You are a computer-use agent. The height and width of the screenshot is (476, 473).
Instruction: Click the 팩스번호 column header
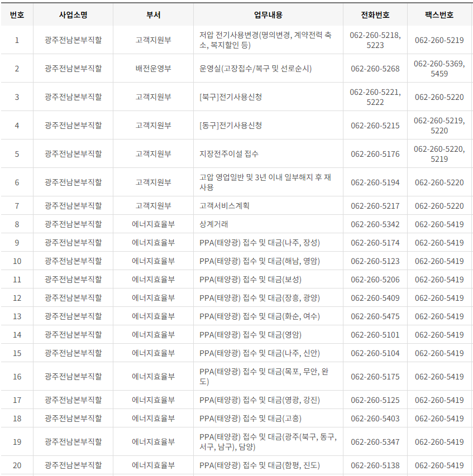439,15
